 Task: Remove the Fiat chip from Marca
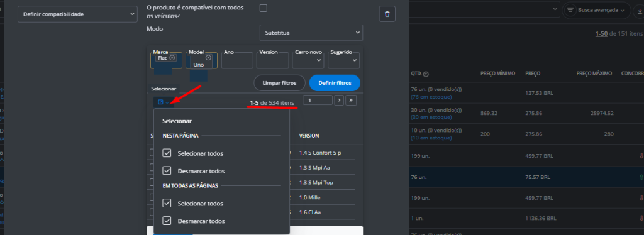pos(172,58)
